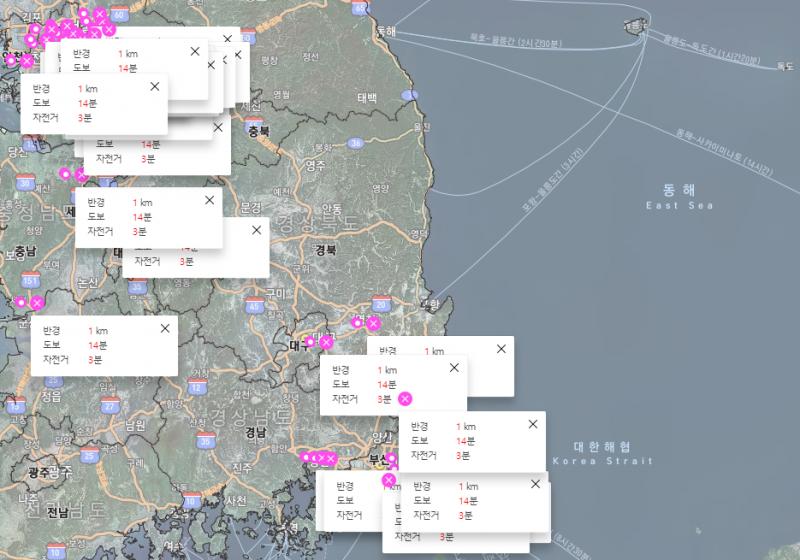This screenshot has height=560, width=800.
Task: Close the popup containing a pink X marker
Action: tap(454, 368)
